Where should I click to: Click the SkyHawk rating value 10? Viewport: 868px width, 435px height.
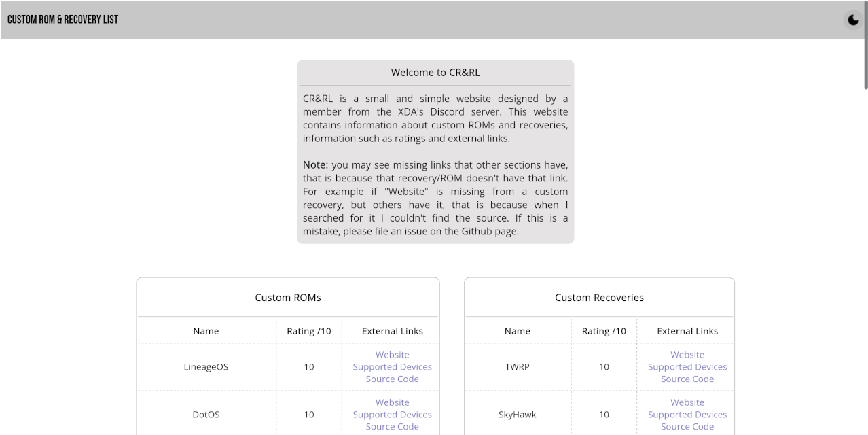604,415
